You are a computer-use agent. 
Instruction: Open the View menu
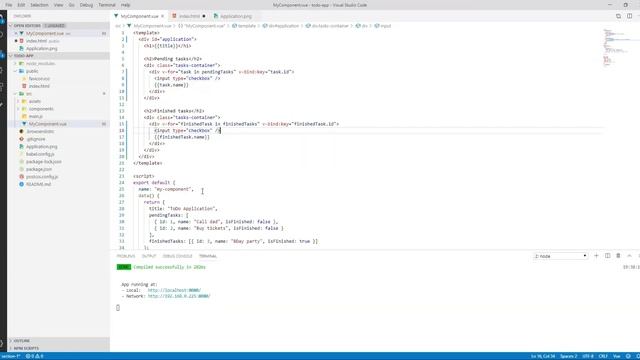click(x=58, y=5)
